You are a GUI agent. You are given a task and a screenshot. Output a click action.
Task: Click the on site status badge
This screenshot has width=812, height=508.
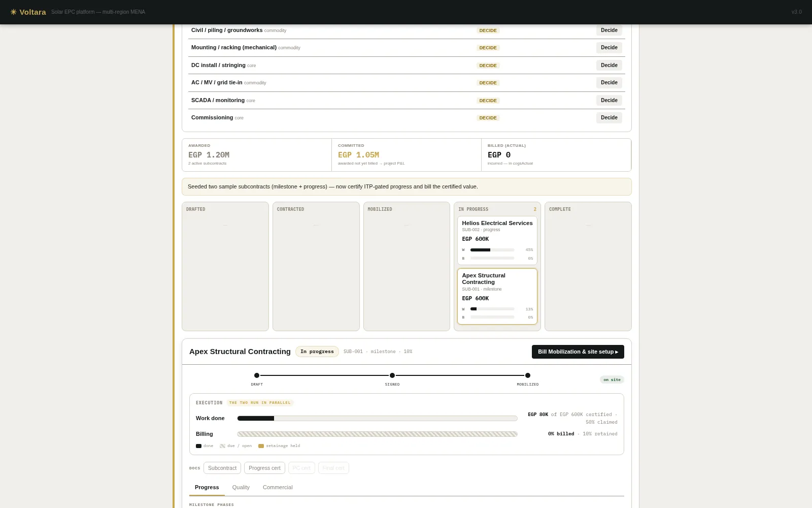[612, 379]
